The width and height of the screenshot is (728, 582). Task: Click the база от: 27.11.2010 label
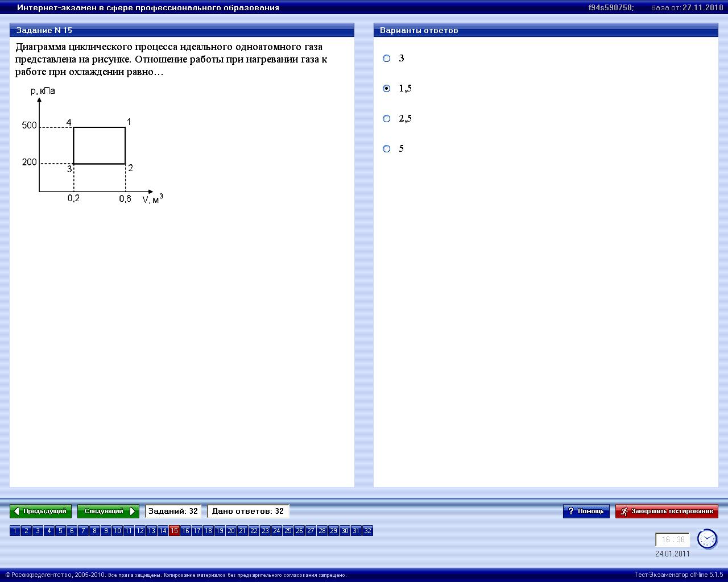click(687, 7)
